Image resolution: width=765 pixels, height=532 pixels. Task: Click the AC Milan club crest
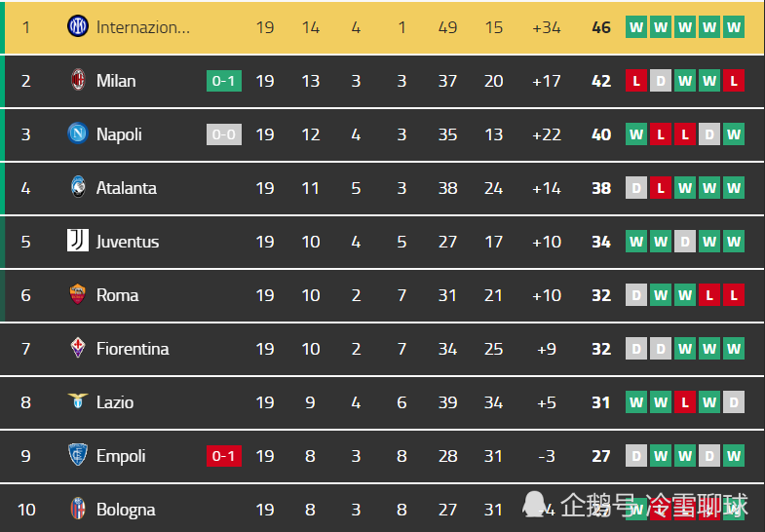78,80
